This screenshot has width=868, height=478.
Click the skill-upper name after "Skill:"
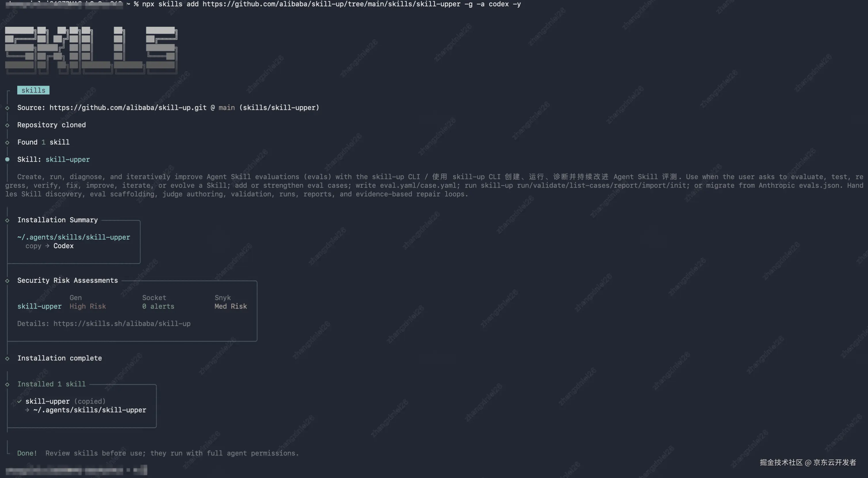[x=68, y=159]
